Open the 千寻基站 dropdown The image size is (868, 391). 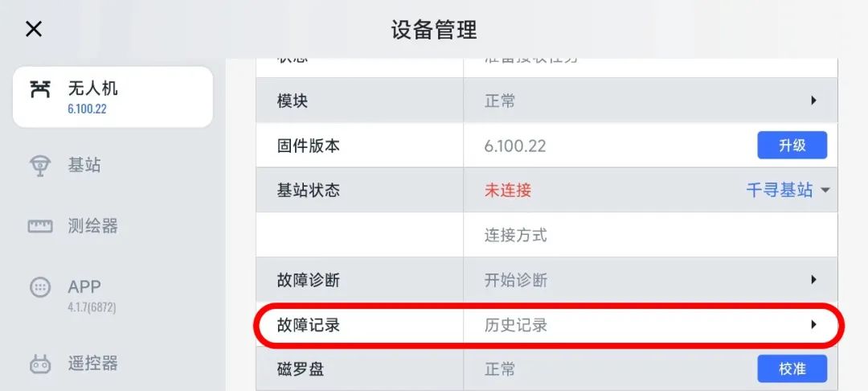tap(788, 191)
